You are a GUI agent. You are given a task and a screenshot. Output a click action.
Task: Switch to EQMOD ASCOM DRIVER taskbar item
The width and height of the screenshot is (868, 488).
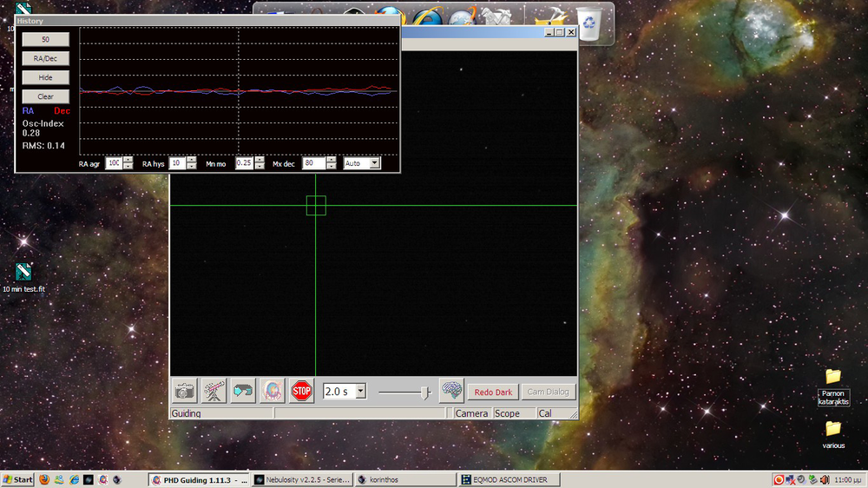click(509, 479)
